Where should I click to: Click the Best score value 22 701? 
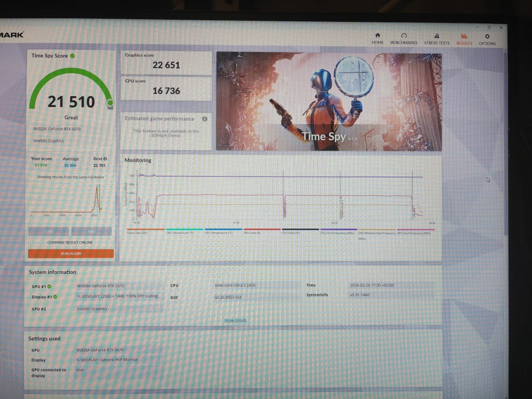(x=99, y=165)
